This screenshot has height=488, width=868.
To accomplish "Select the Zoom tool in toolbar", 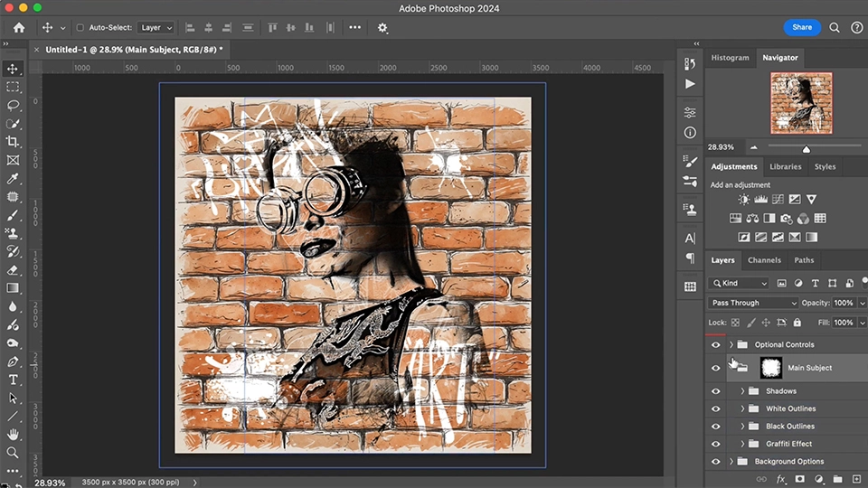I will pyautogui.click(x=13, y=453).
